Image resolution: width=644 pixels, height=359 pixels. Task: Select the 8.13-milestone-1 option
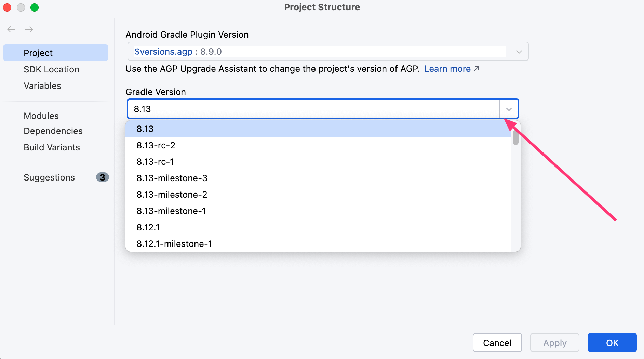point(171,211)
